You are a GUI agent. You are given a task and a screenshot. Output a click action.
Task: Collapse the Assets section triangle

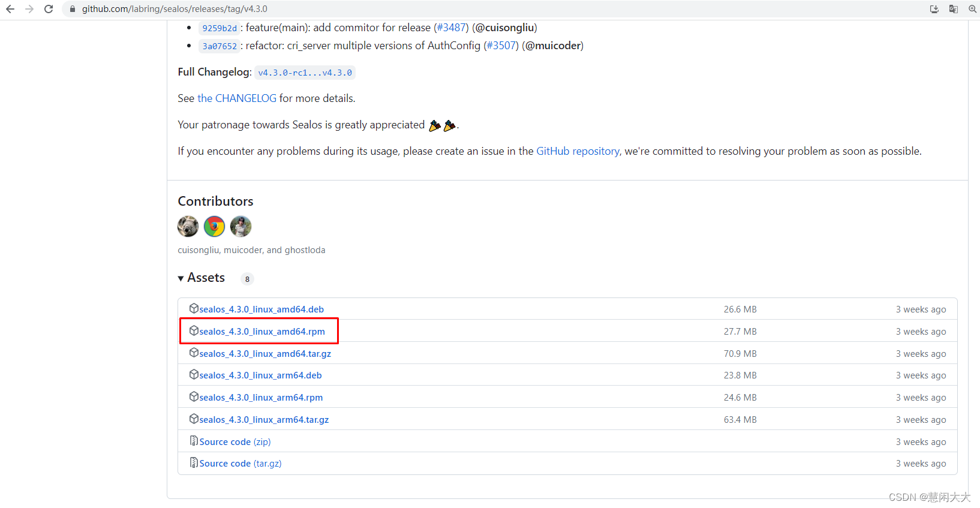coord(181,278)
